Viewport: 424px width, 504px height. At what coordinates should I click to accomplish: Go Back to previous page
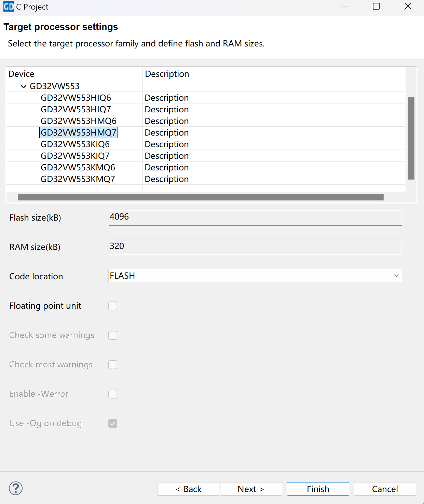coord(188,489)
